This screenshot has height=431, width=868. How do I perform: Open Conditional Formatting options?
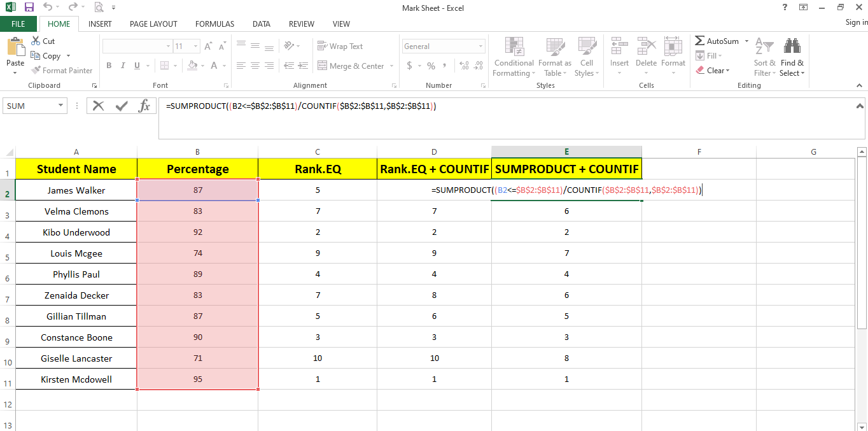coord(513,57)
